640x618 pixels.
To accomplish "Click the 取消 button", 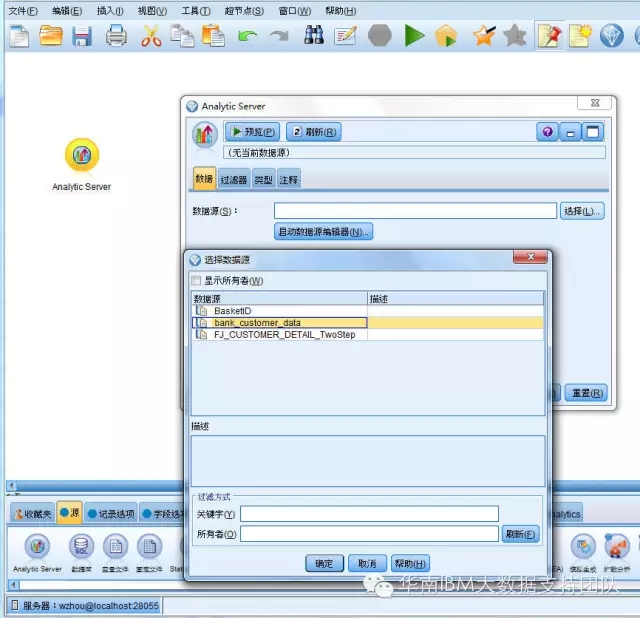I will pyautogui.click(x=367, y=563).
